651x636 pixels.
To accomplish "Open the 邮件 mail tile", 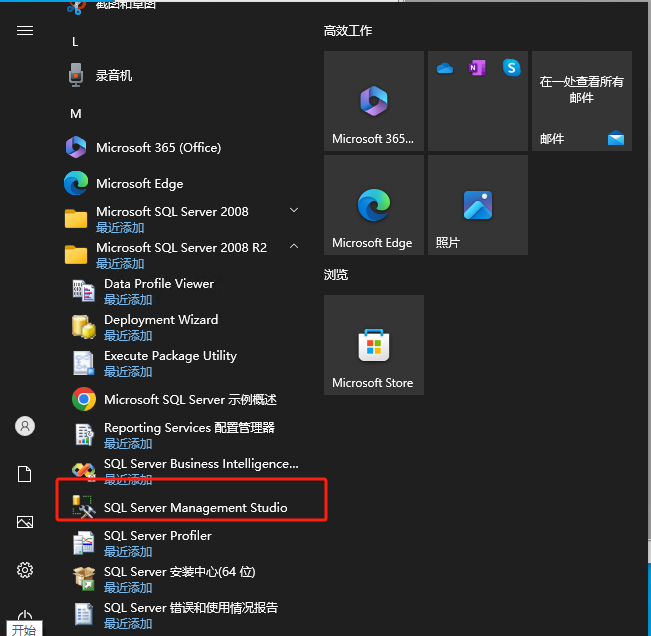I will point(582,101).
